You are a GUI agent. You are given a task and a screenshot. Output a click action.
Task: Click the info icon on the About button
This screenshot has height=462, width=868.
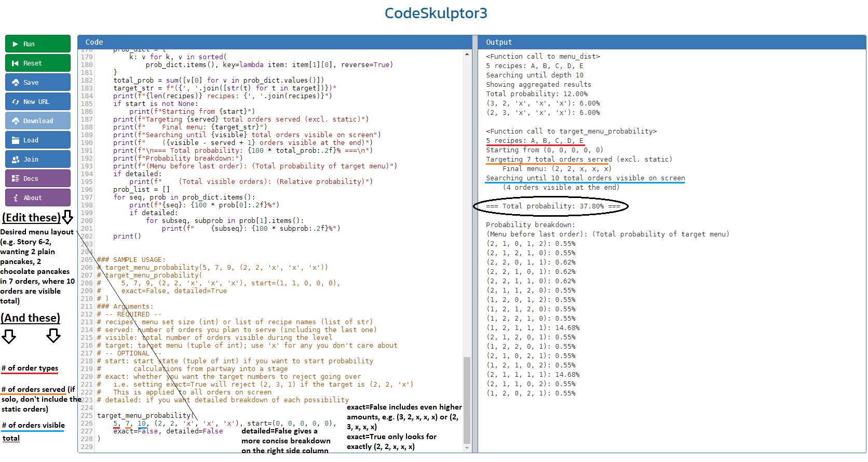tap(16, 198)
